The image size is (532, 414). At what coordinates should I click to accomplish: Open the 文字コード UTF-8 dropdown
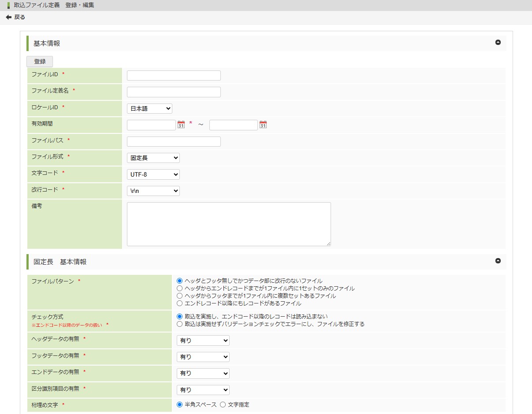(x=153, y=175)
